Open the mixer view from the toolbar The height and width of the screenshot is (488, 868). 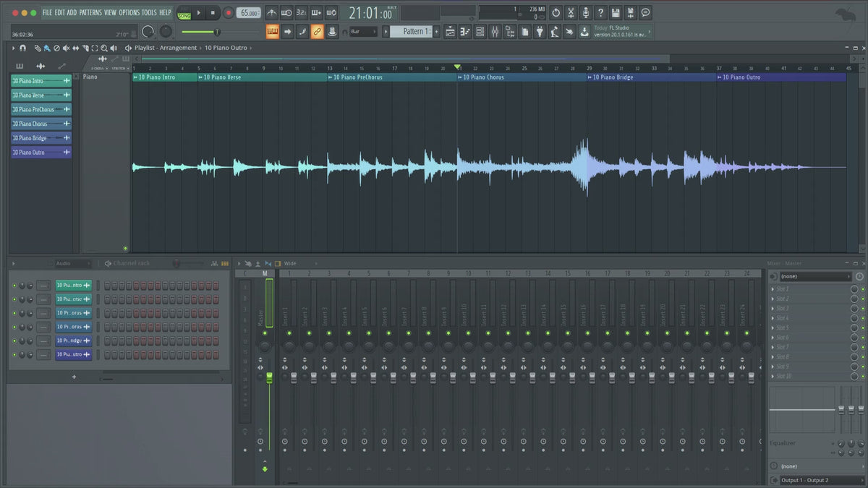pos(495,32)
